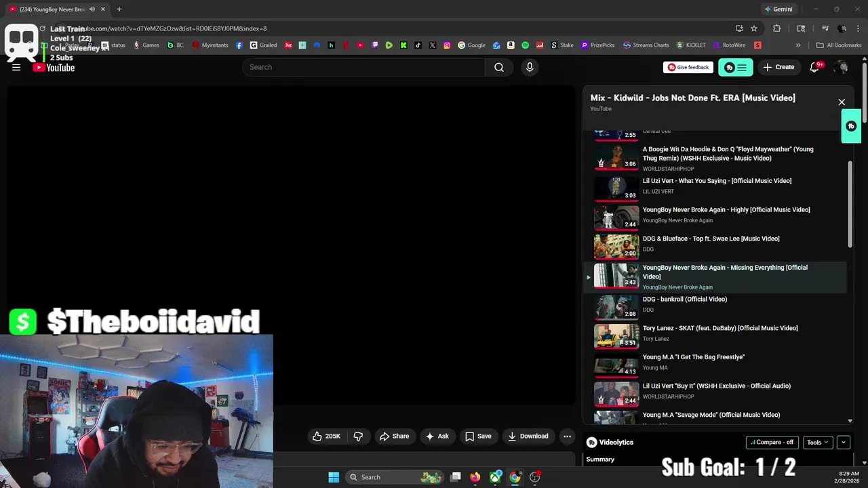Open the RotoWire bookmark

click(x=728, y=45)
